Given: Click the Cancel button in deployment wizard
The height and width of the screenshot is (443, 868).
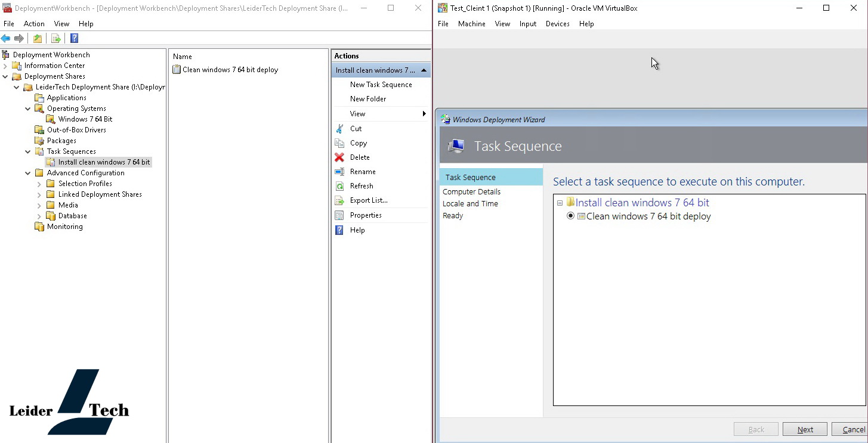Looking at the screenshot, I should (850, 429).
